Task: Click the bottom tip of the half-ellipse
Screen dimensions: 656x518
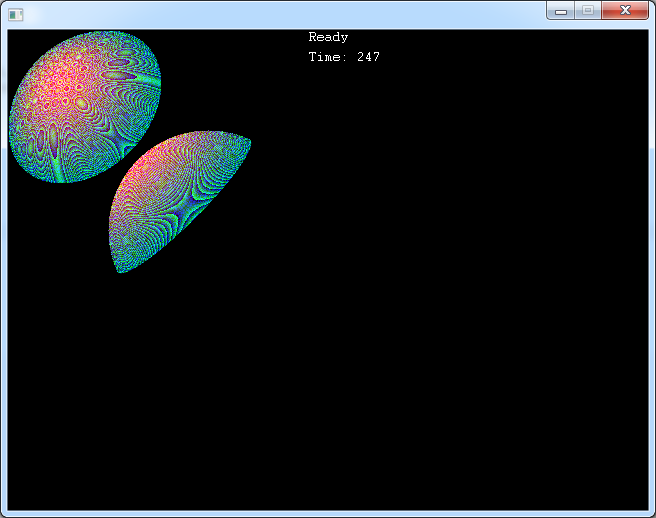Action: pos(118,268)
